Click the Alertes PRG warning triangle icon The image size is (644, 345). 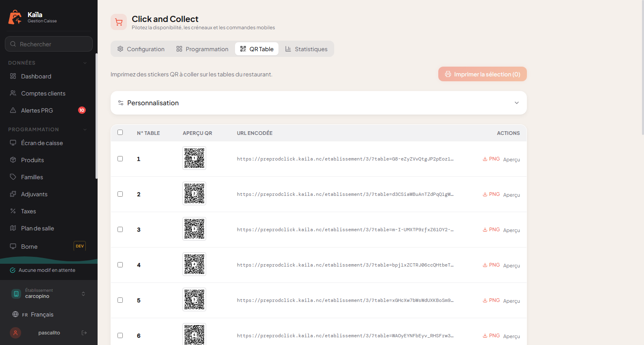[13, 110]
